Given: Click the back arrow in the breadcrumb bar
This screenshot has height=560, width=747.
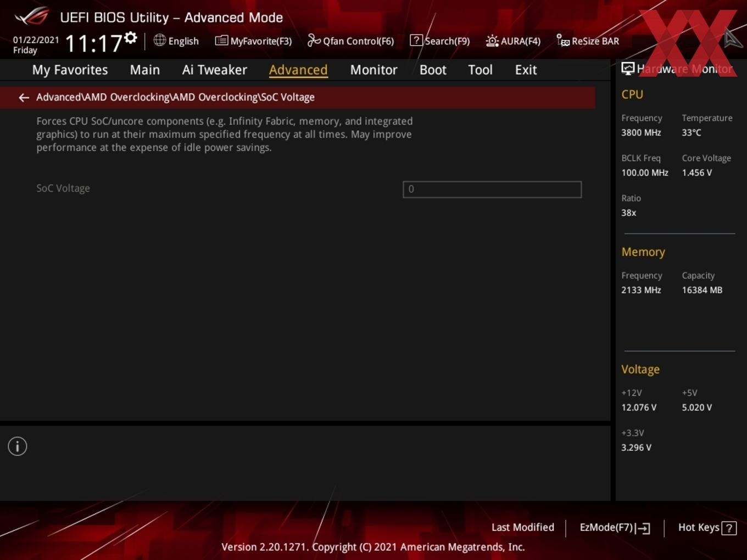Looking at the screenshot, I should coord(24,98).
